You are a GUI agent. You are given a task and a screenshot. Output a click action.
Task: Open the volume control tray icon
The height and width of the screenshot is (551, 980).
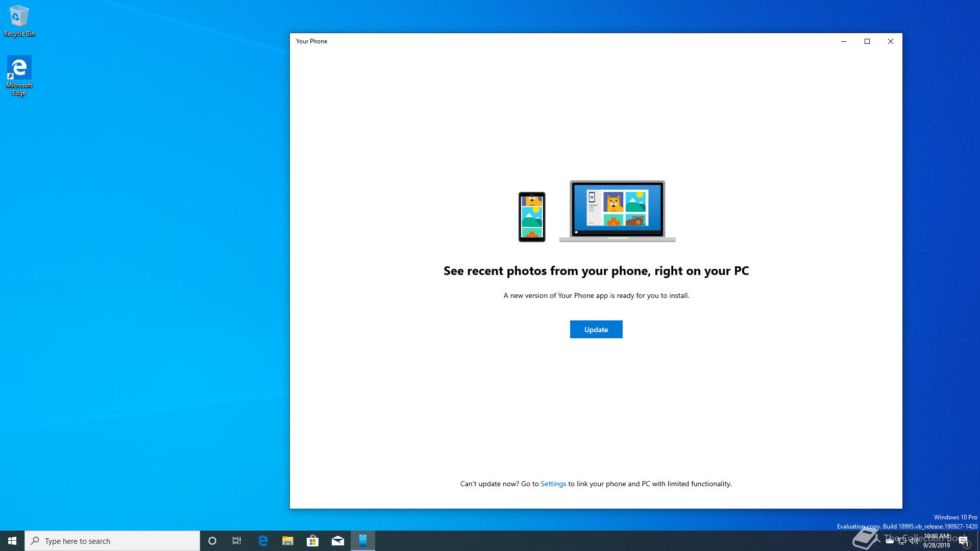(914, 541)
